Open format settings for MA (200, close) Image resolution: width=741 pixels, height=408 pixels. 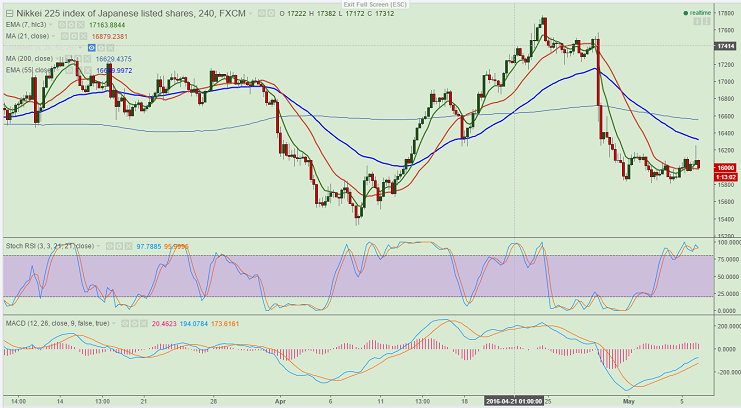coord(78,59)
